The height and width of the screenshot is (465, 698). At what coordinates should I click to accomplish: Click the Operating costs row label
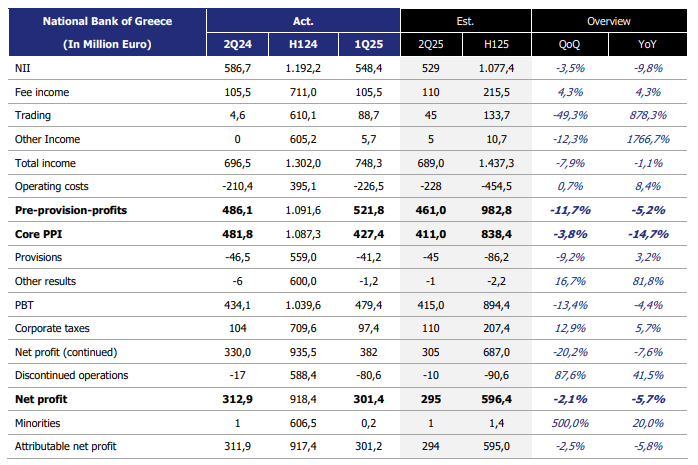(x=52, y=186)
